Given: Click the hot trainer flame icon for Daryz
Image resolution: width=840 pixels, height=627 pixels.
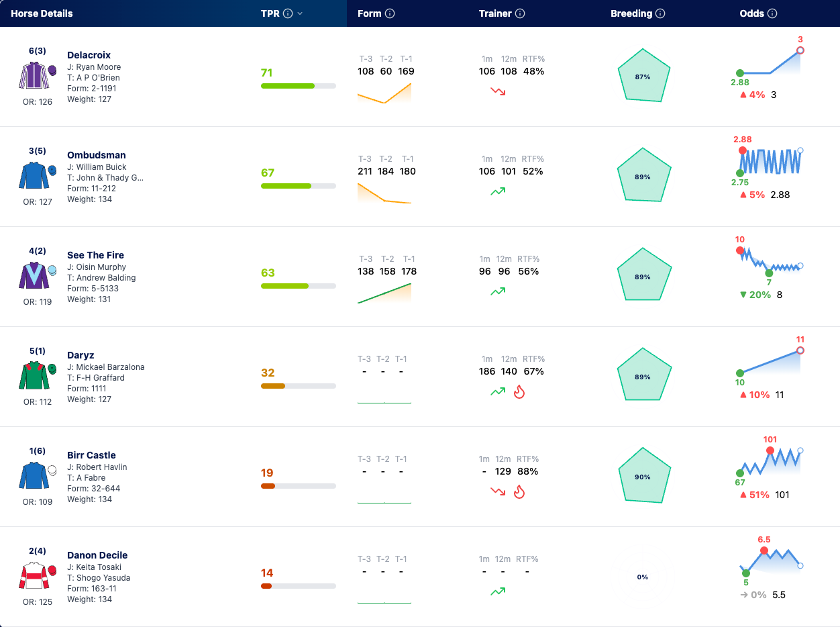Looking at the screenshot, I should tap(519, 391).
